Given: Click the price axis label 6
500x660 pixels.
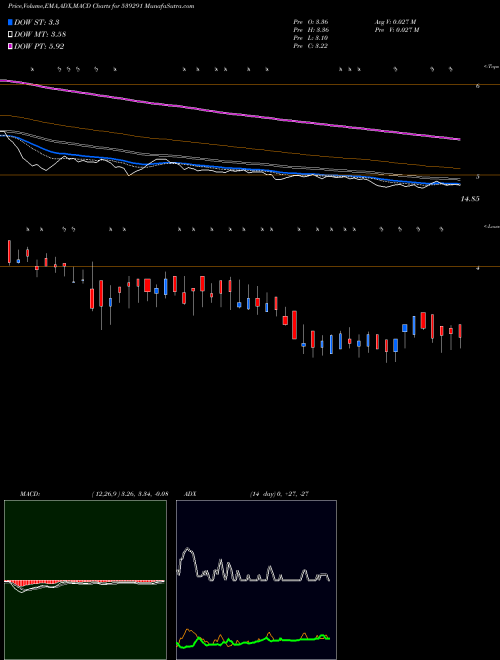Looking at the screenshot, I should pyautogui.click(x=478, y=86).
